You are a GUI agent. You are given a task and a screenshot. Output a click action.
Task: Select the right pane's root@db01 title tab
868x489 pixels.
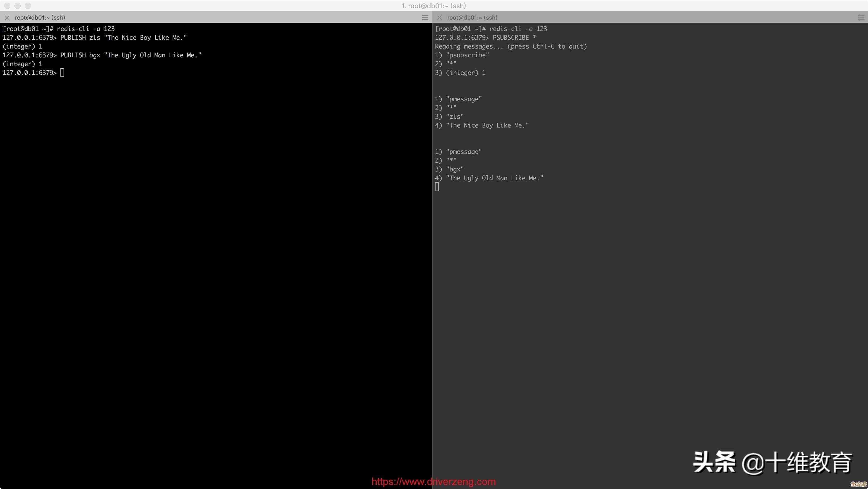click(x=472, y=18)
